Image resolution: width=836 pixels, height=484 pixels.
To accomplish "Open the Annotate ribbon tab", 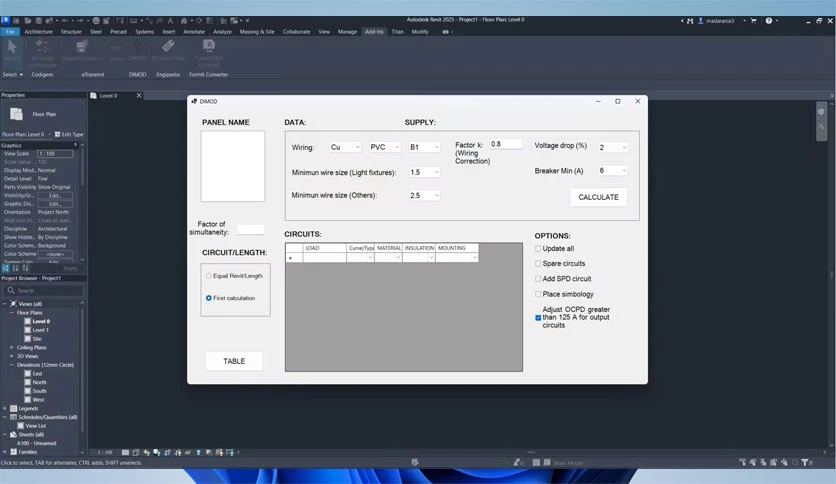I will pyautogui.click(x=194, y=32).
